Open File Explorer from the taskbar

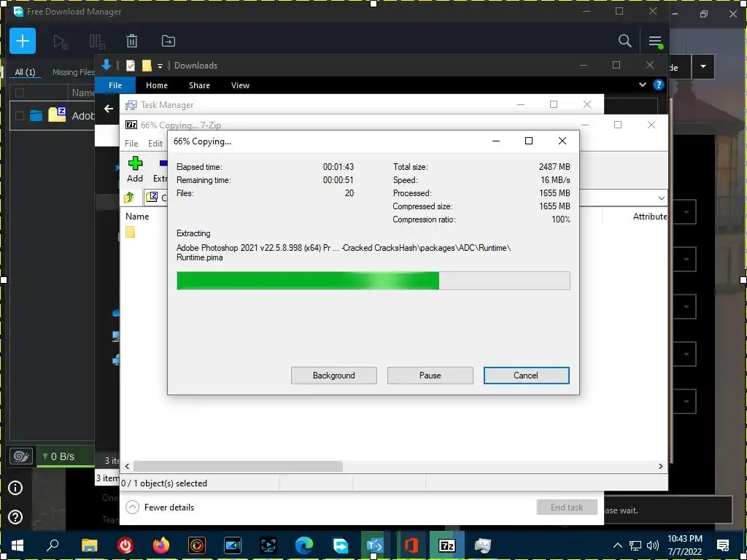(89, 545)
